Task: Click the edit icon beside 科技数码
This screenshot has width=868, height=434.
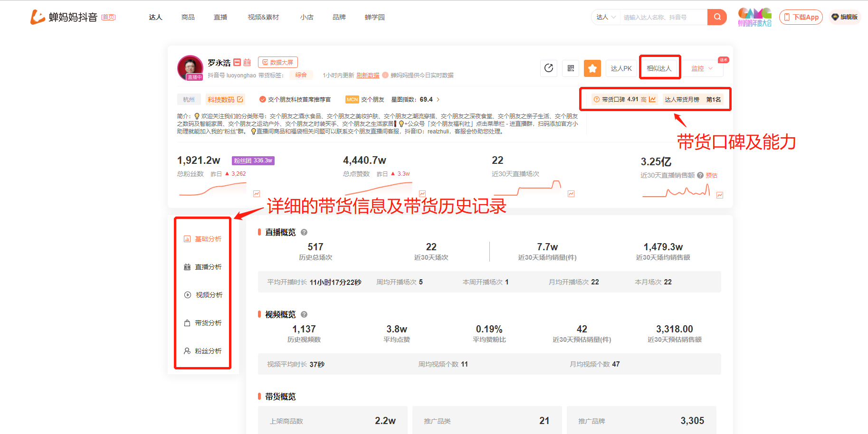Action: click(x=240, y=99)
